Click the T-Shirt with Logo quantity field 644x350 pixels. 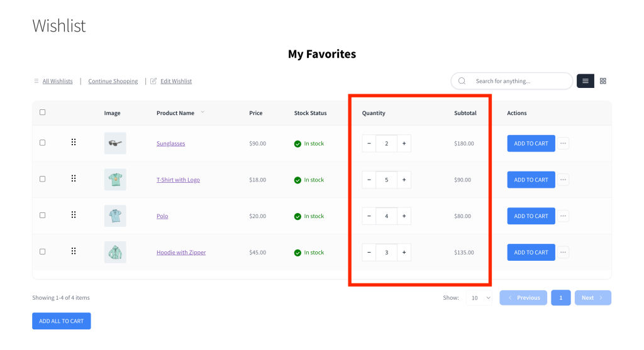click(x=387, y=180)
